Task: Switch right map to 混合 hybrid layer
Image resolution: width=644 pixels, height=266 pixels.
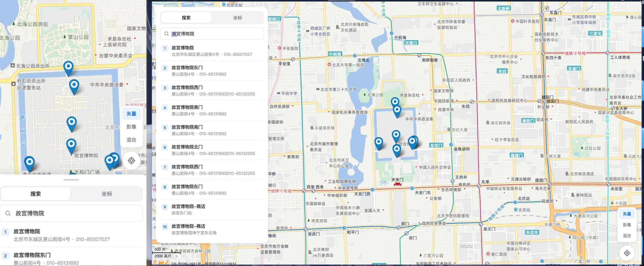Action: pyautogui.click(x=627, y=236)
